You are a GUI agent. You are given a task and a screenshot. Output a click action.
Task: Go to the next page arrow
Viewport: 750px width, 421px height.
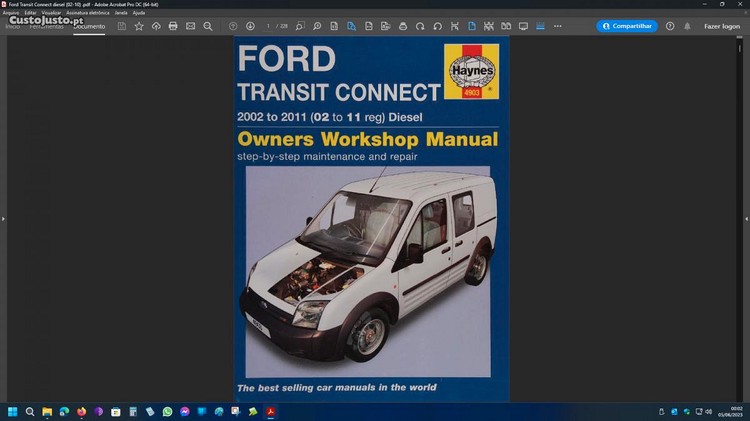click(250, 26)
